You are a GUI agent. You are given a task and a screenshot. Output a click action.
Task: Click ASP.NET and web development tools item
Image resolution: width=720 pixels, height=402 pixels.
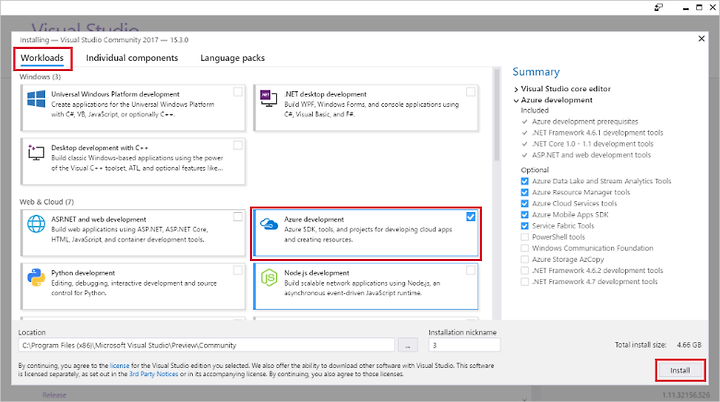(591, 155)
